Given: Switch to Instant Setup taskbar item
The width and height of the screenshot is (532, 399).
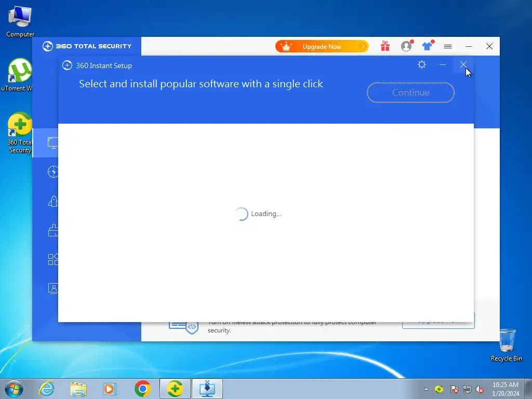Looking at the screenshot, I should coord(207,389).
